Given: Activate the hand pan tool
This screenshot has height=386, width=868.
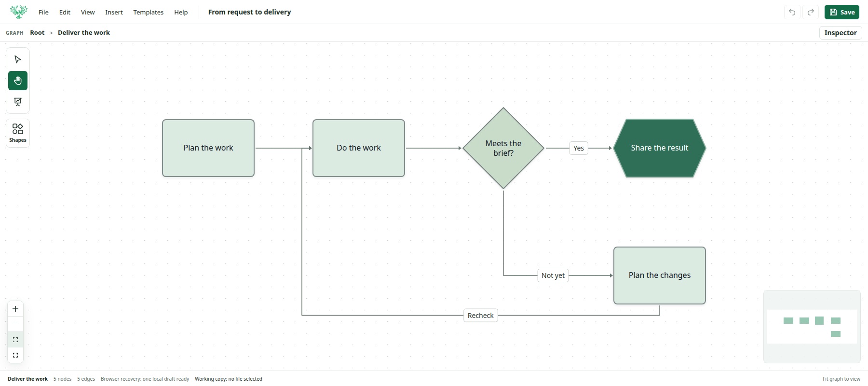Looking at the screenshot, I should click(x=18, y=81).
